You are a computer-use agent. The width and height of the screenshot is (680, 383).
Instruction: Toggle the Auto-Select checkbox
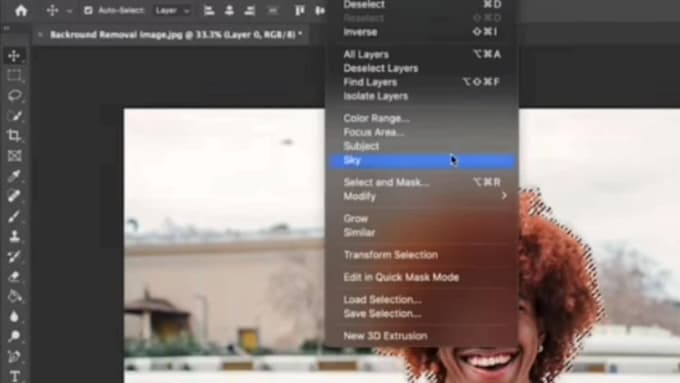[x=88, y=10]
